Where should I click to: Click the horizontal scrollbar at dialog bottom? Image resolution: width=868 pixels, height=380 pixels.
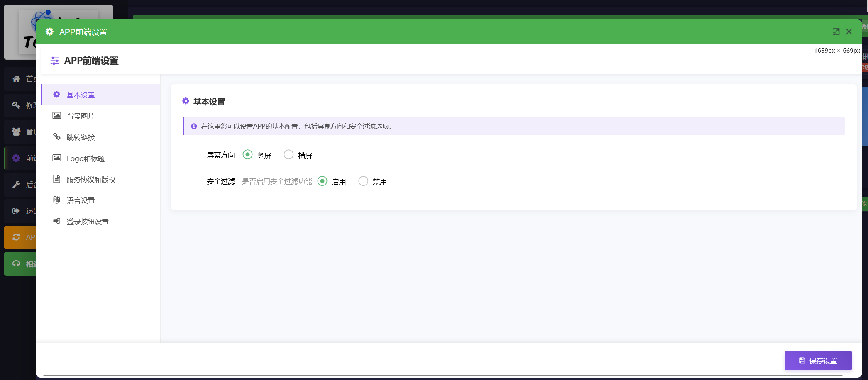[443, 375]
